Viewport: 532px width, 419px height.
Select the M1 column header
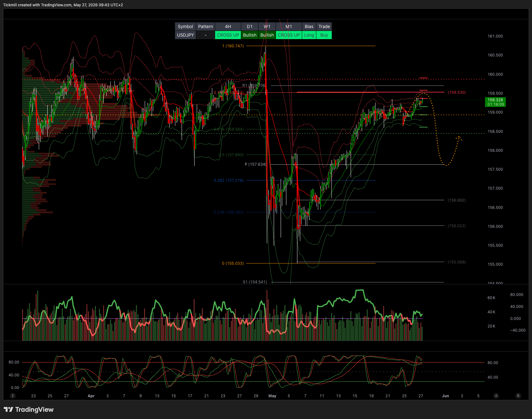coord(289,27)
